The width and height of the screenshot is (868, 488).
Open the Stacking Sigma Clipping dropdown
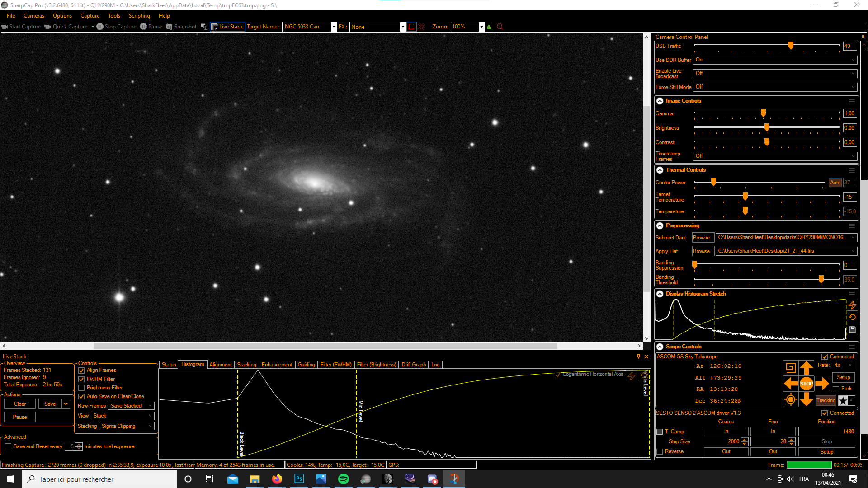pos(127,426)
